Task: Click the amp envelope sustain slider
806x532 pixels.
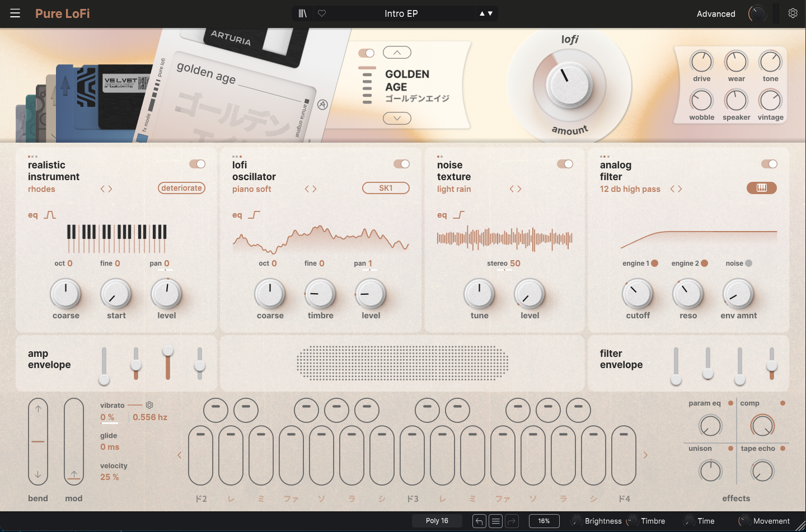Action: (167, 364)
